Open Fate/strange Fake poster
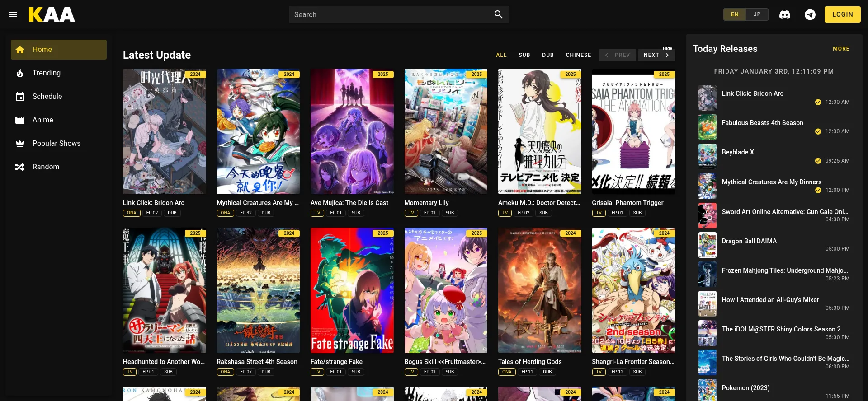Viewport: 868px width, 401px height. pos(352,290)
